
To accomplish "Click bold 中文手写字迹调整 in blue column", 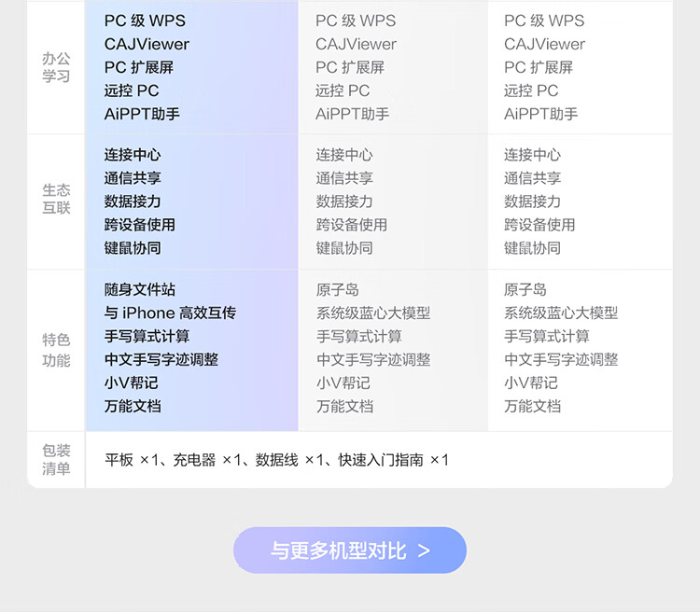I will (161, 359).
